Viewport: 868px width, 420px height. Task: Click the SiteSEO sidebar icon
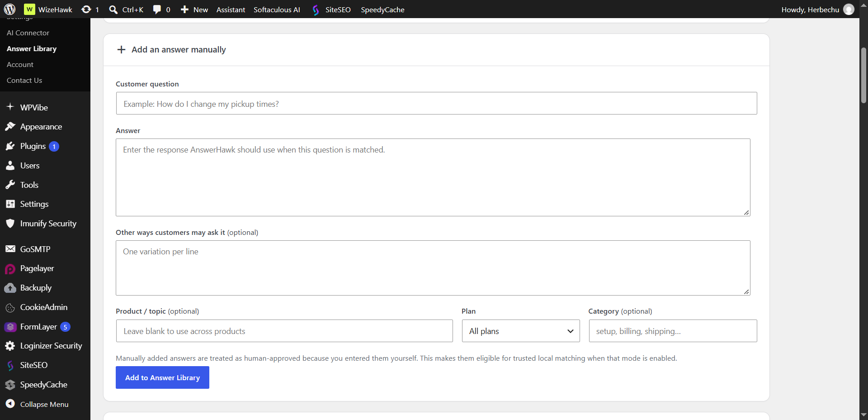click(x=10, y=365)
